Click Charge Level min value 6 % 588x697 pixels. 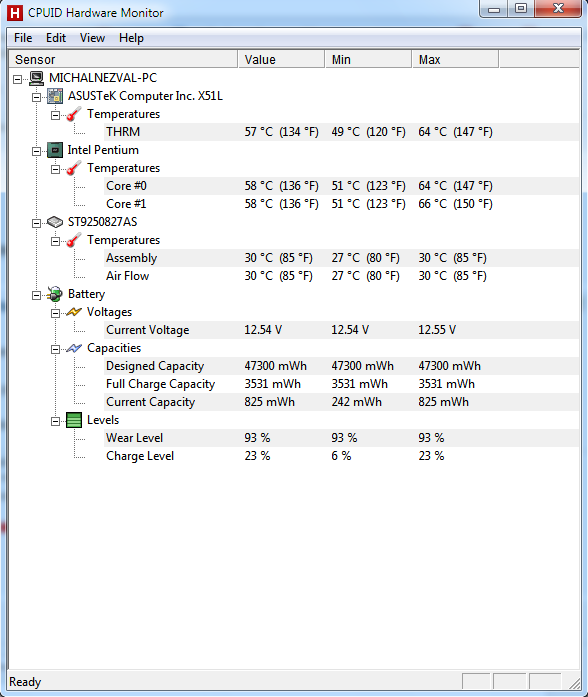tap(341, 456)
